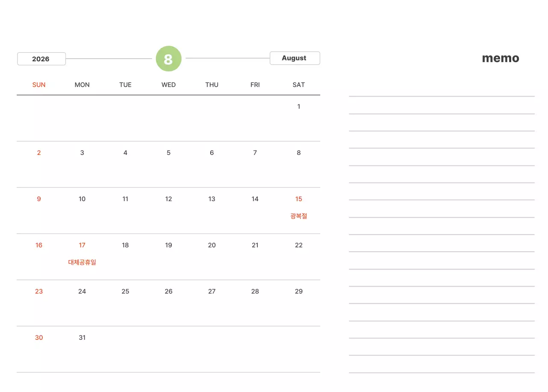Click the 광복절 holiday label

pyautogui.click(x=298, y=216)
